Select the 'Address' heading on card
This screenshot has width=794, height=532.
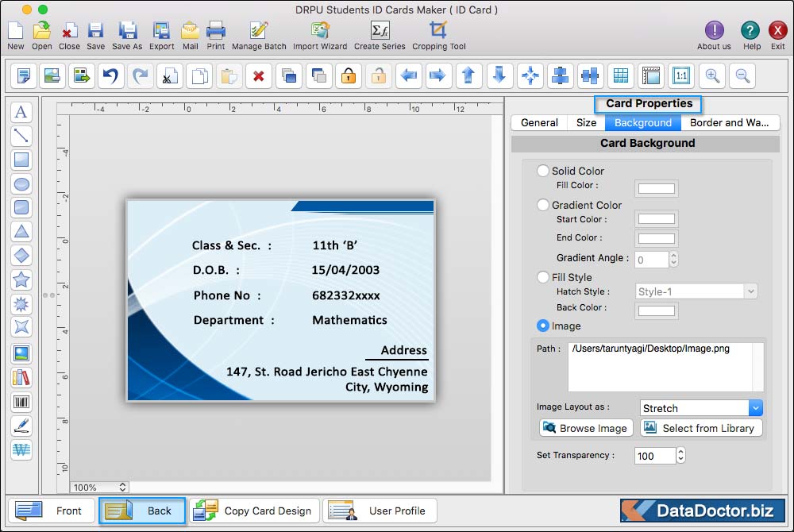[403, 350]
